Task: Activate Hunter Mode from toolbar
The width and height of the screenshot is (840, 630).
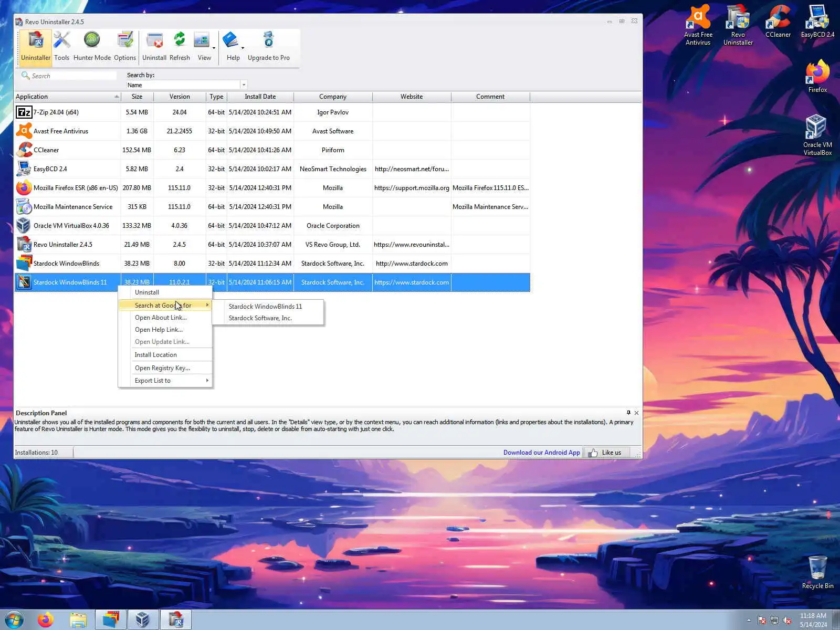Action: click(92, 47)
